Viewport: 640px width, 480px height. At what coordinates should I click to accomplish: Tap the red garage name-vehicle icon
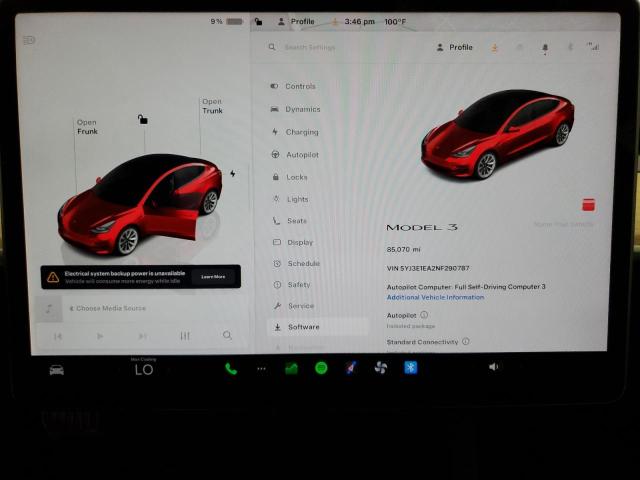(x=588, y=205)
